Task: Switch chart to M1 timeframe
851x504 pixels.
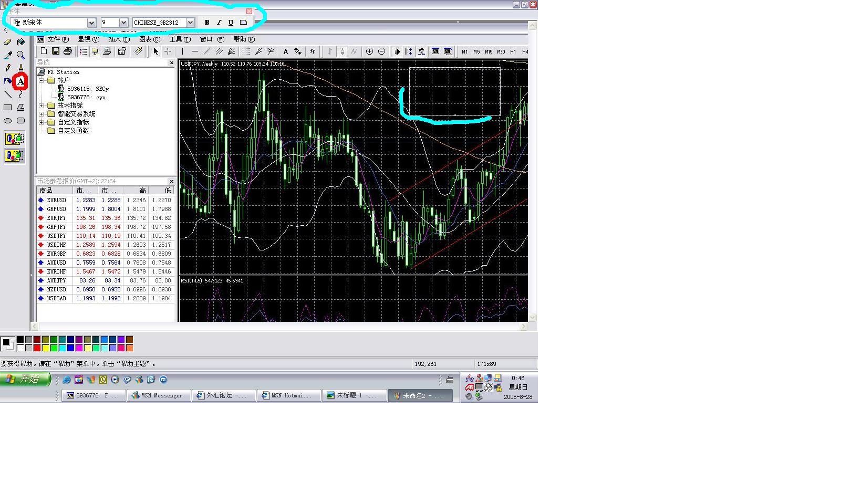Action: coord(464,51)
